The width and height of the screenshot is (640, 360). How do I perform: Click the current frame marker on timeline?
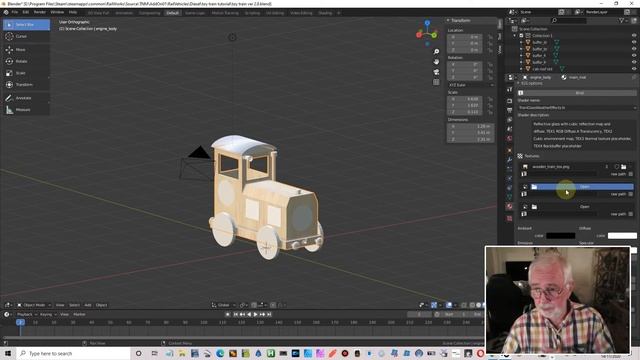coord(20,322)
